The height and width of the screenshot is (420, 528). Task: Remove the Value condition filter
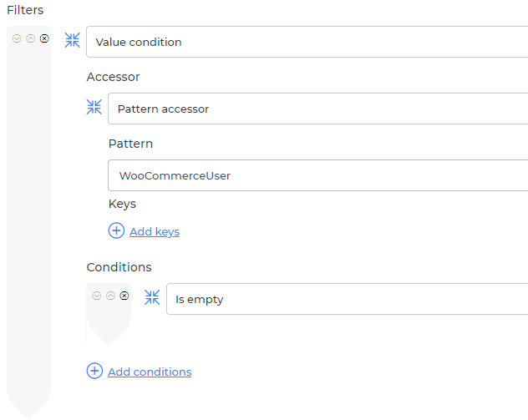[45, 38]
